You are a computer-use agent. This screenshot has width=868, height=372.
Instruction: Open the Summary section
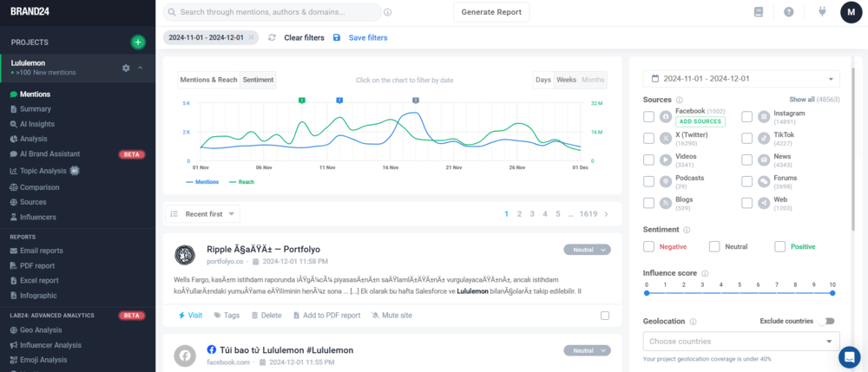pos(35,109)
